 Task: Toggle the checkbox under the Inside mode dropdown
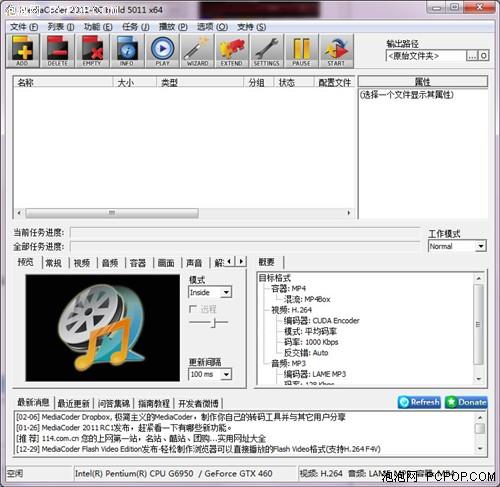(x=193, y=309)
